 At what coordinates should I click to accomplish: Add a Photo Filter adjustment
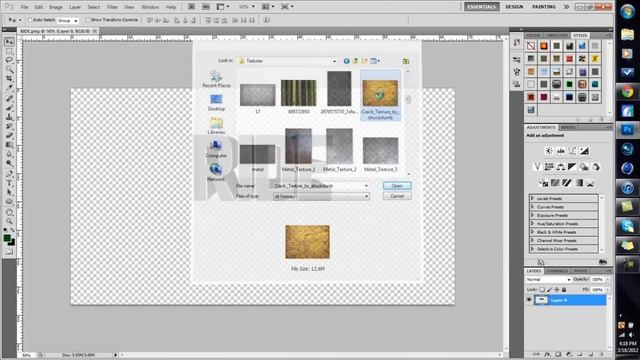[x=584, y=167]
